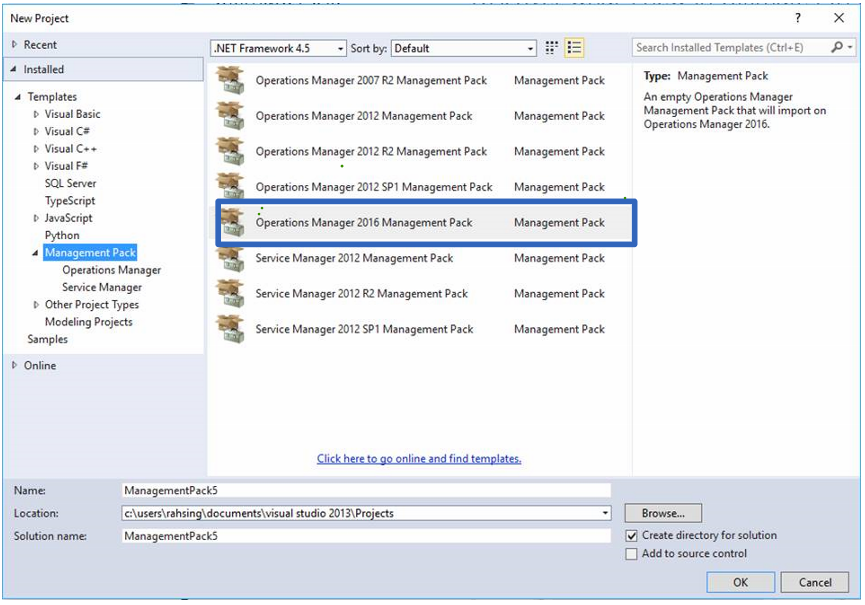Select Python template category

coord(62,235)
